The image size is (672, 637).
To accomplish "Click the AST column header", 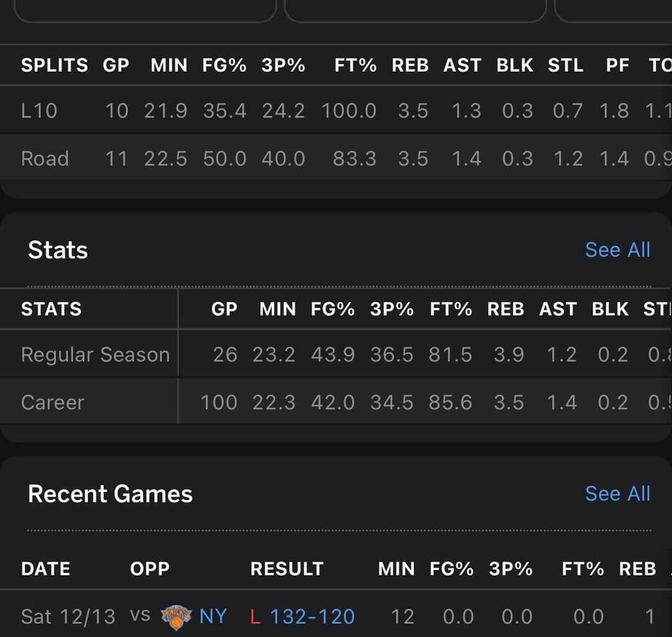I will [462, 65].
